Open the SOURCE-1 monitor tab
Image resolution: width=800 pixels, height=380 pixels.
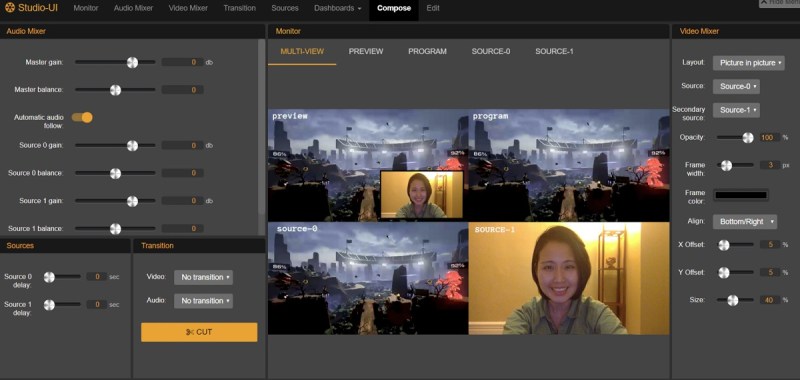[x=554, y=51]
